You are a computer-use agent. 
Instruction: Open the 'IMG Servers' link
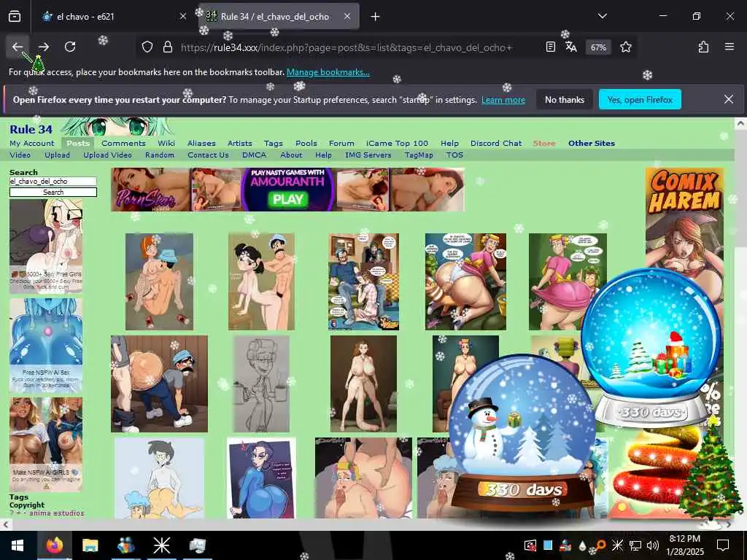[x=368, y=155]
